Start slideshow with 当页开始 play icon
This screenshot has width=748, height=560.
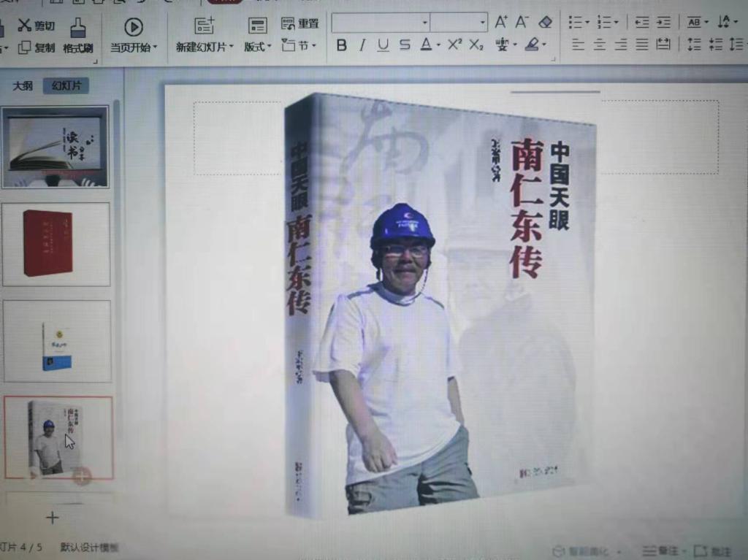coord(134,27)
